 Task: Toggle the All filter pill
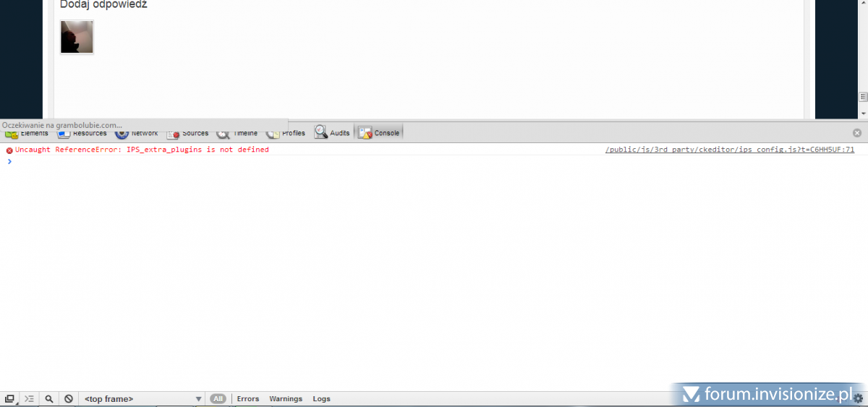pyautogui.click(x=218, y=398)
